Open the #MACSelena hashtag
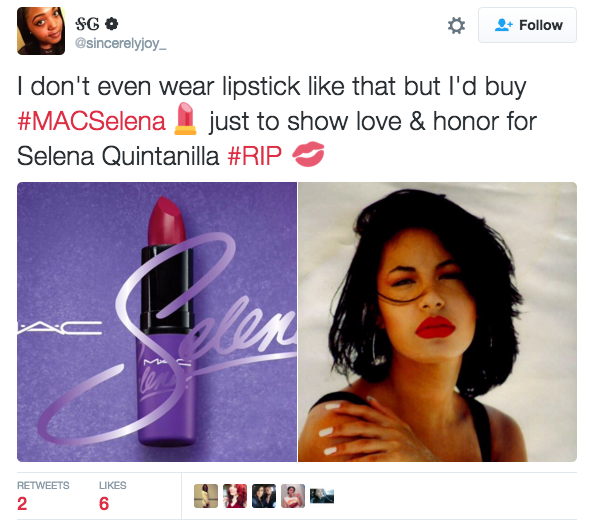589x527 pixels. point(91,121)
